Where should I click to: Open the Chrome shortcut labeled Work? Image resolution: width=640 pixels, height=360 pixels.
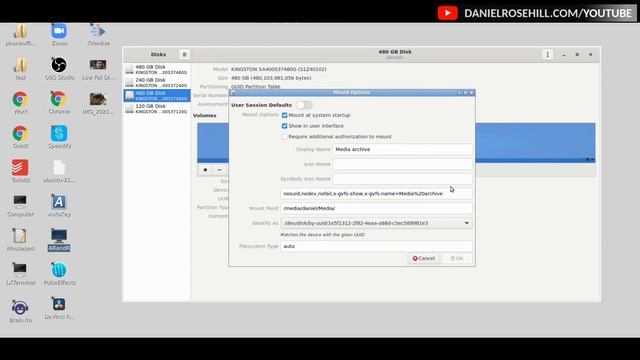(20, 102)
